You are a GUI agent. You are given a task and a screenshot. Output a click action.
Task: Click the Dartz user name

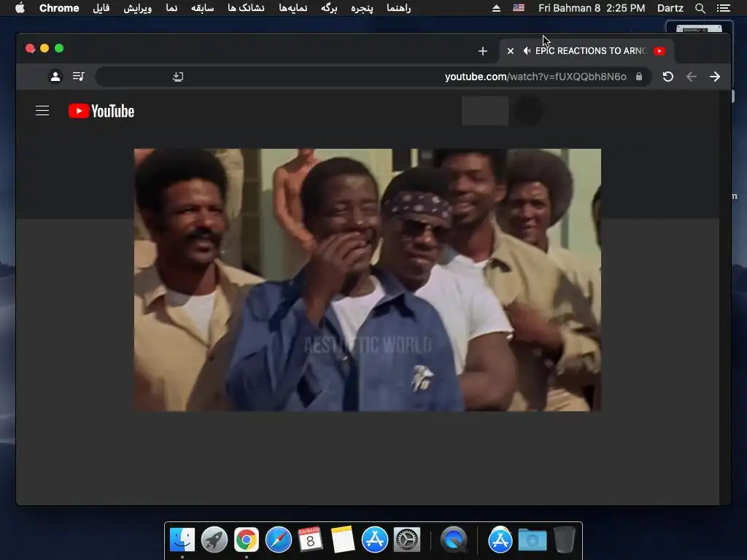click(x=670, y=8)
